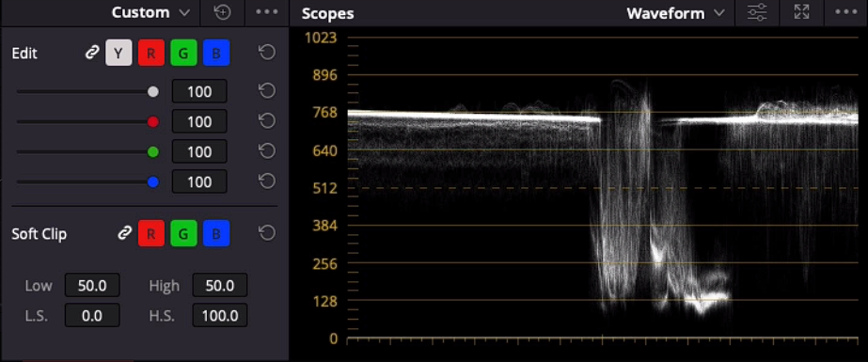
Task: Click the green intensity slider handle
Action: pyautogui.click(x=153, y=151)
